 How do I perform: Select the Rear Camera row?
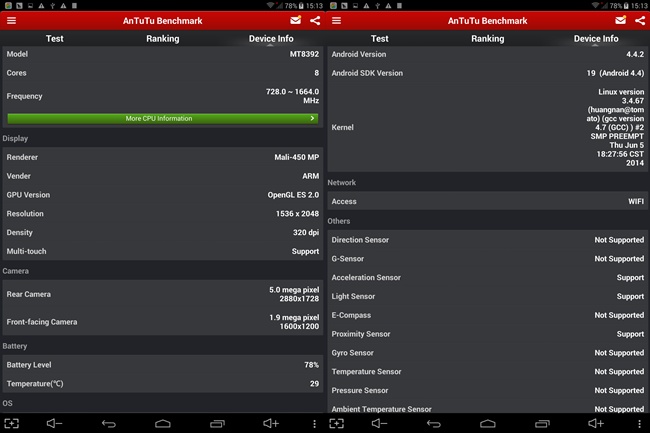(162, 294)
